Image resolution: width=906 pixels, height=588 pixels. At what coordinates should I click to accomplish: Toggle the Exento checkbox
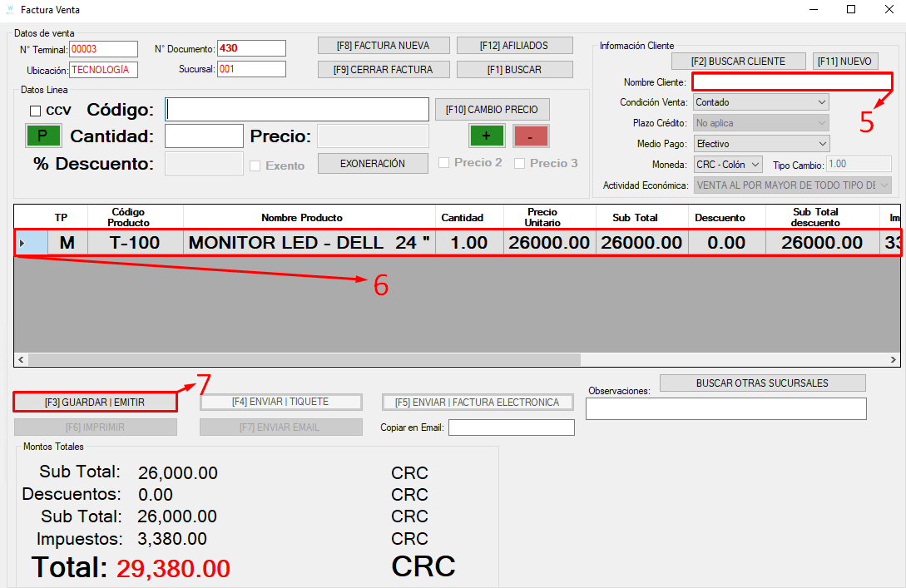click(x=255, y=166)
